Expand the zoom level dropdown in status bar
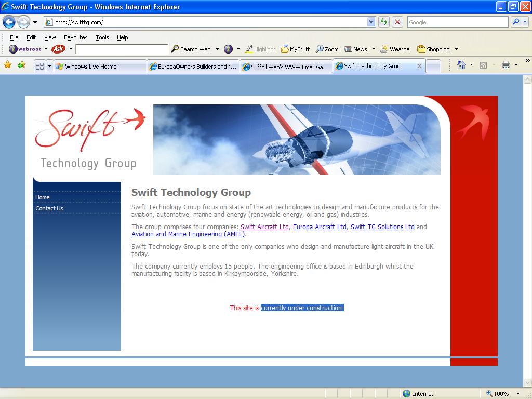Image resolution: width=532 pixels, height=399 pixels. click(518, 394)
